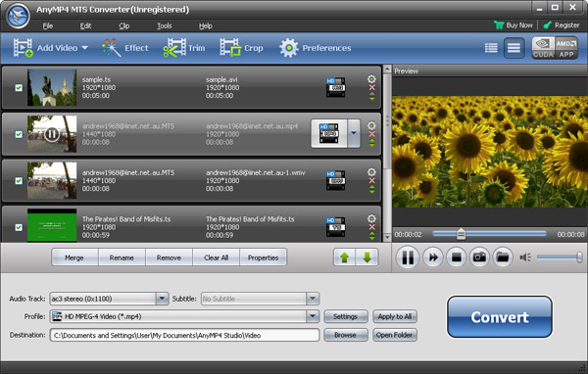Click Apply to All button

click(395, 316)
